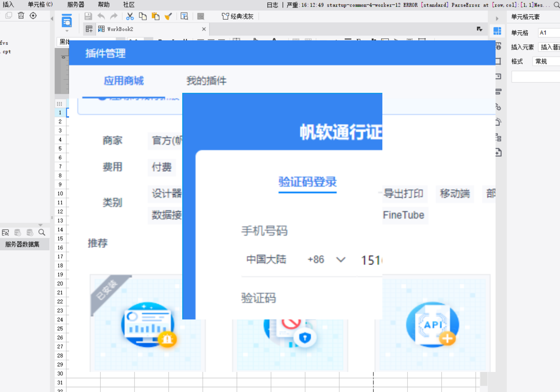This screenshot has height=392, width=560.
Task: Click the select-all grid corner
Action: 60,104
